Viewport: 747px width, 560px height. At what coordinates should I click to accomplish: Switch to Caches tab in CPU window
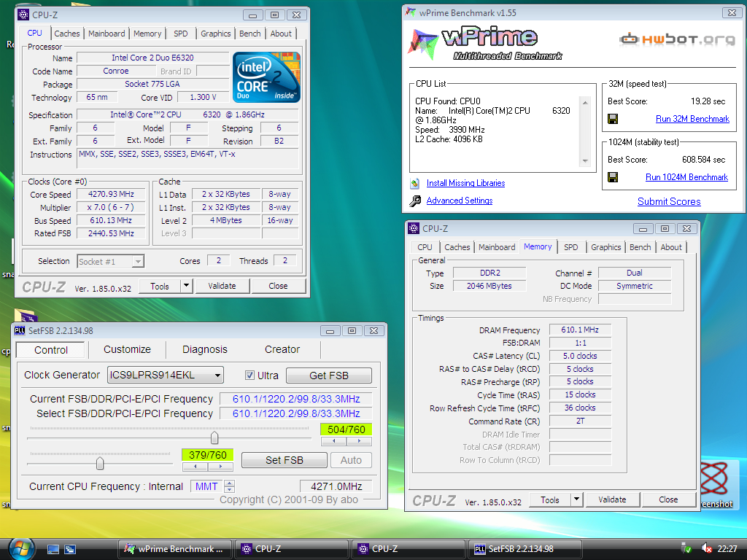[66, 34]
